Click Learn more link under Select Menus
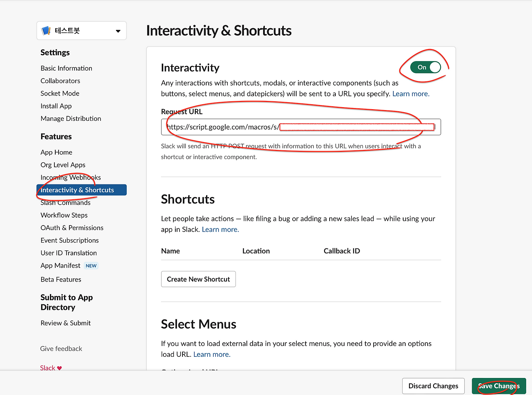The width and height of the screenshot is (532, 395). [x=212, y=354]
